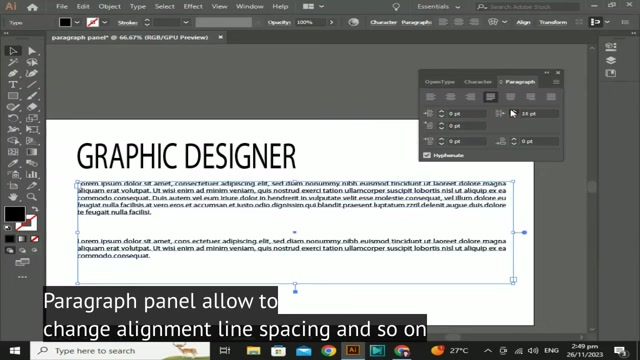Screen dimensions: 640x360
Task: Select the Magic Wand tool
Action: pyautogui.click(x=13, y=62)
